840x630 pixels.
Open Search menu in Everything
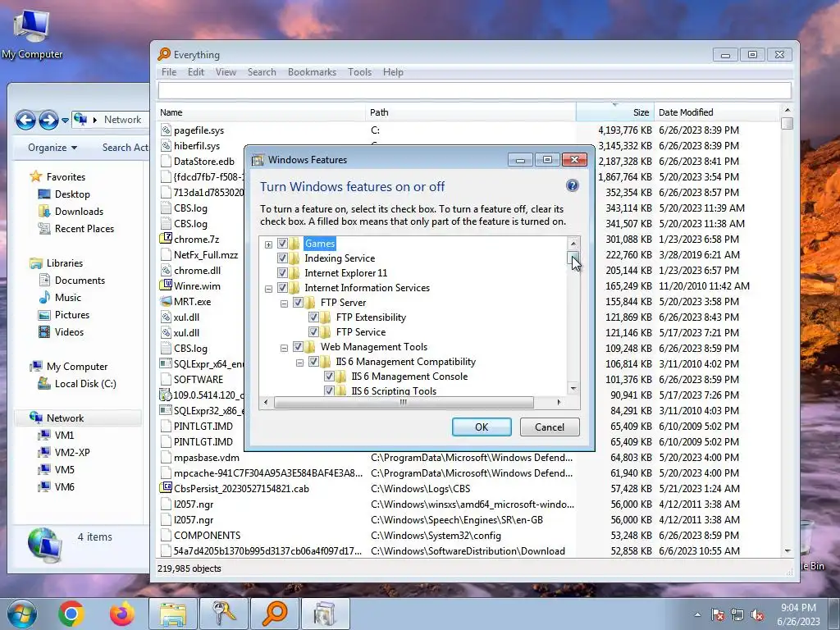pyautogui.click(x=262, y=72)
